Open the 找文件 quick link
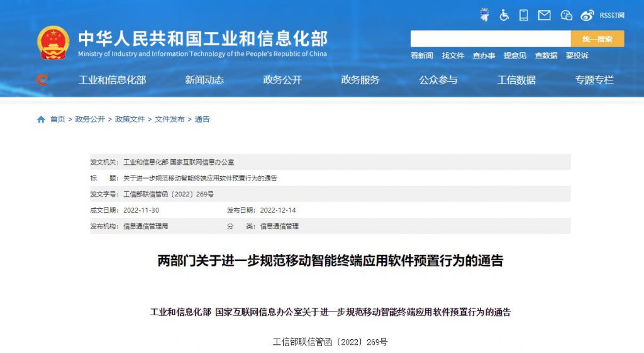The width and height of the screenshot is (644, 353). click(x=453, y=55)
